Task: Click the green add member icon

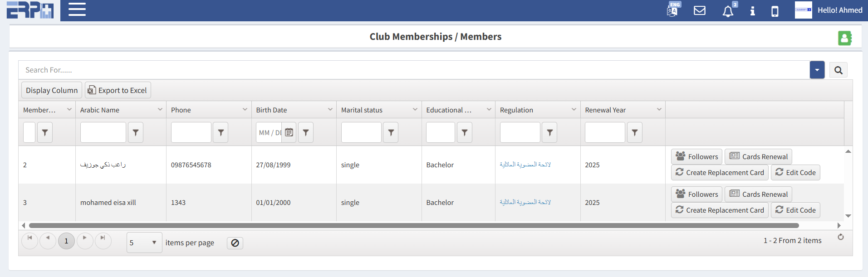Action: tap(844, 38)
